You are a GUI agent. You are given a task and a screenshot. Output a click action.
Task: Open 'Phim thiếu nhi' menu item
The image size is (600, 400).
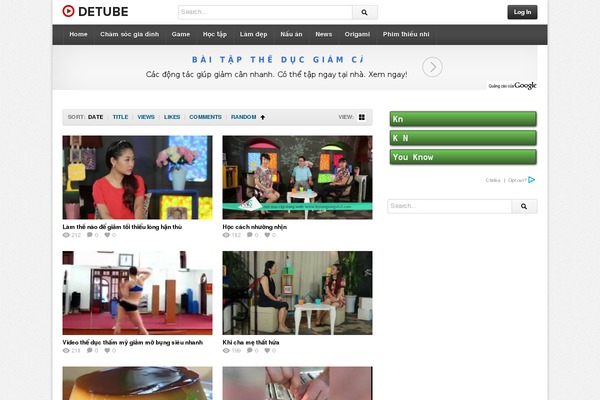click(406, 34)
